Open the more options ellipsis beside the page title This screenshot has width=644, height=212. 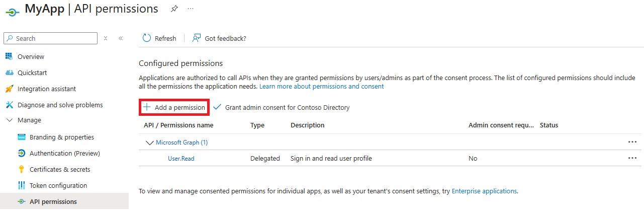coord(191,9)
